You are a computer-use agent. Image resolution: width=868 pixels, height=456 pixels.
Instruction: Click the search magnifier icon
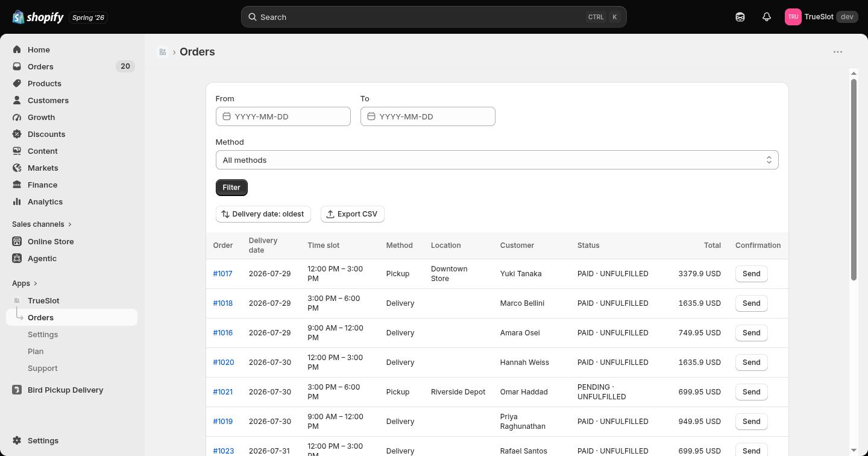(253, 17)
